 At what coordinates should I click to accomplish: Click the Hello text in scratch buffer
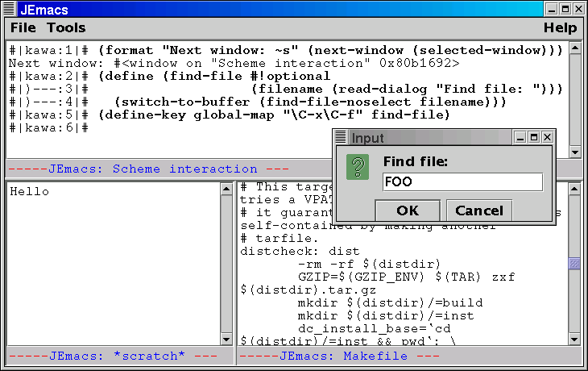29,192
